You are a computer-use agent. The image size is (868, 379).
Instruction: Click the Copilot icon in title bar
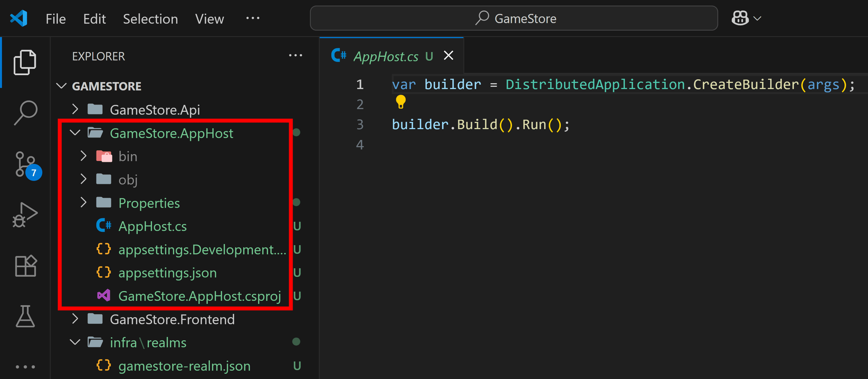[740, 18]
